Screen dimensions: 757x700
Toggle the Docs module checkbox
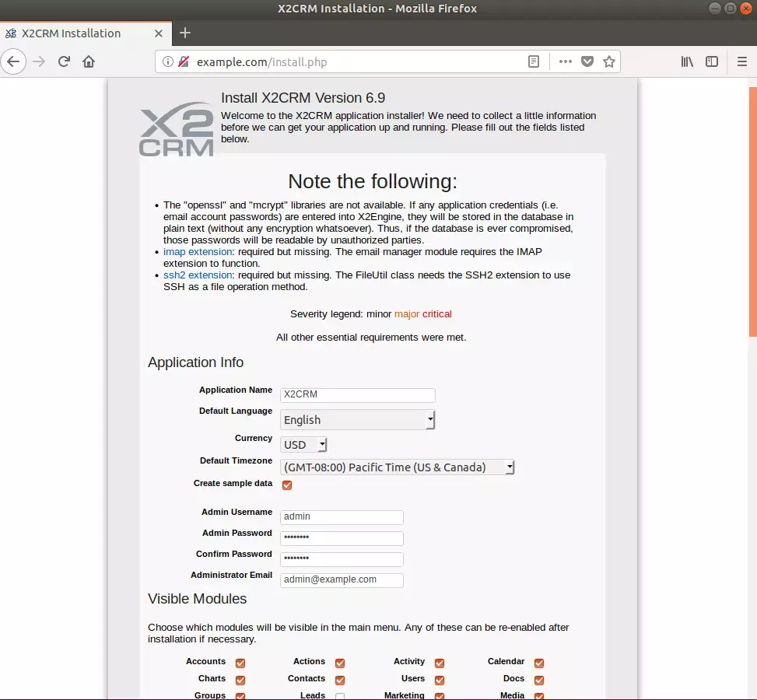[x=539, y=680]
